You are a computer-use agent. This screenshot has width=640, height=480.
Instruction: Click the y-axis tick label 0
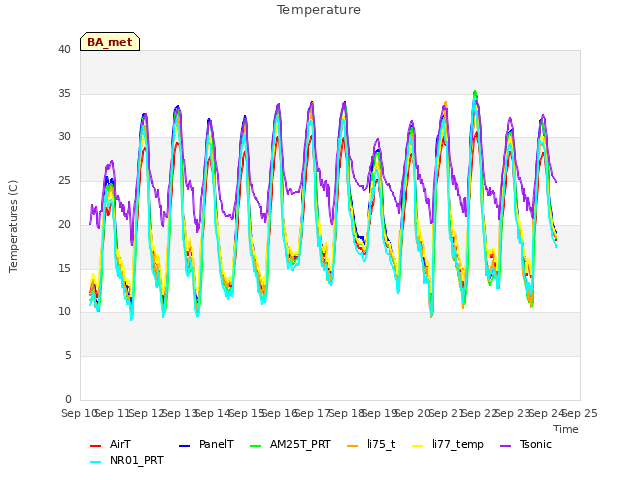(x=68, y=399)
